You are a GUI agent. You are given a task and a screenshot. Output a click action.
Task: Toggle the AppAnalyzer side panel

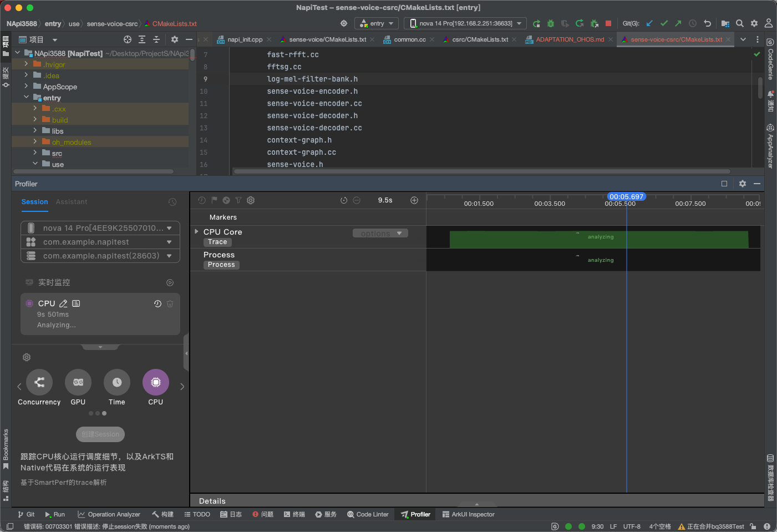coord(770,146)
